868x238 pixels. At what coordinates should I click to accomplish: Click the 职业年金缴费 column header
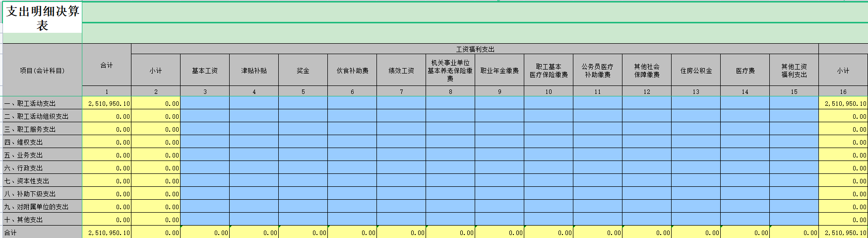[499, 71]
